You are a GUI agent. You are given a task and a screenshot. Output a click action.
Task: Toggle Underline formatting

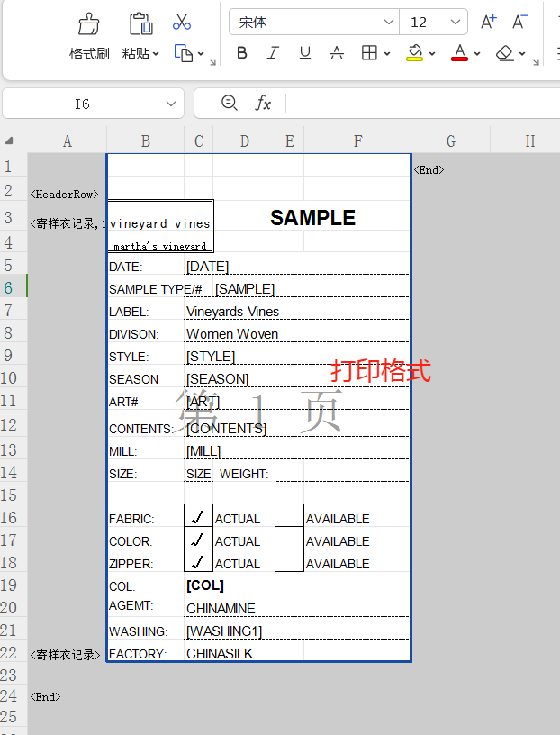point(305,53)
